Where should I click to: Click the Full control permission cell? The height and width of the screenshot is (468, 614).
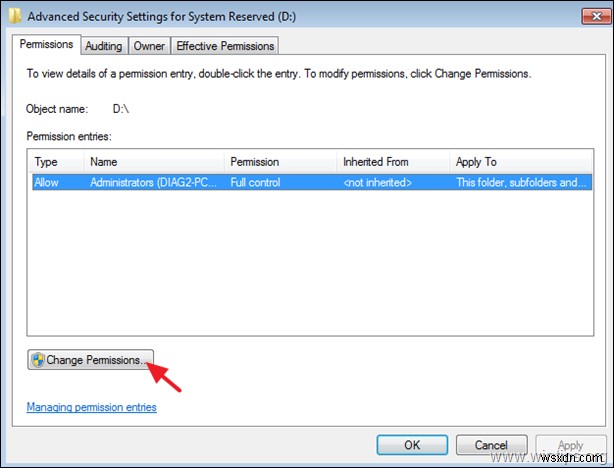258,183
